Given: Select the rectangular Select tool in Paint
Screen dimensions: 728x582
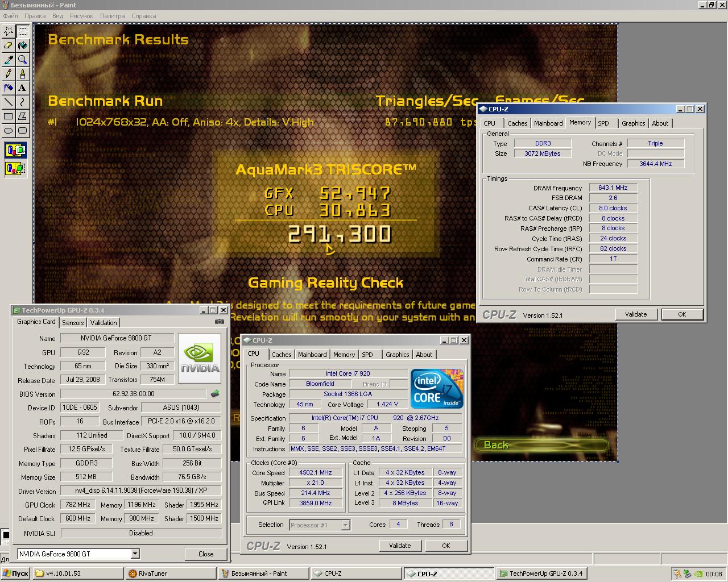Looking at the screenshot, I should pos(22,31).
